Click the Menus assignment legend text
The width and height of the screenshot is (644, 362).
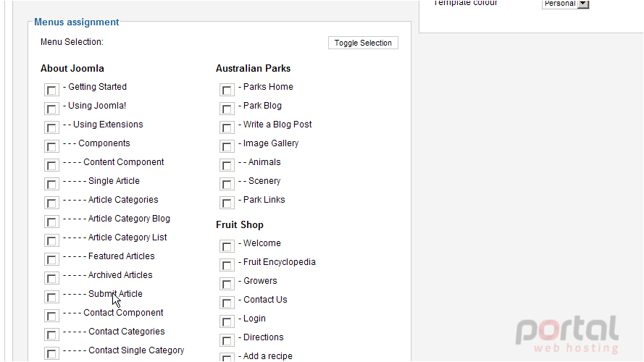click(76, 22)
